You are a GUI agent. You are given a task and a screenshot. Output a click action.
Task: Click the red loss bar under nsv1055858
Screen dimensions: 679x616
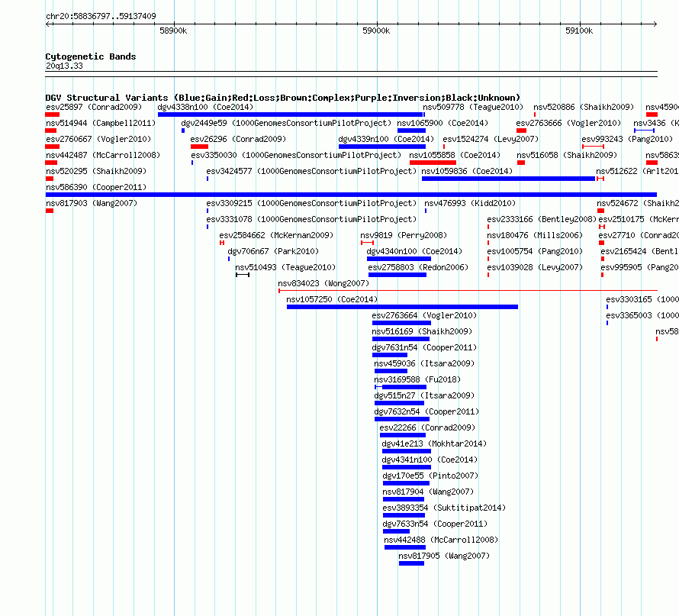[x=433, y=163]
